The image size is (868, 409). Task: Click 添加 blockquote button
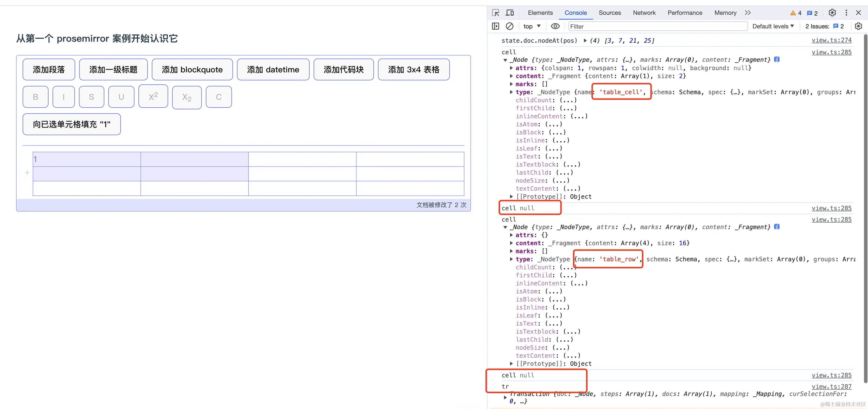click(x=192, y=69)
